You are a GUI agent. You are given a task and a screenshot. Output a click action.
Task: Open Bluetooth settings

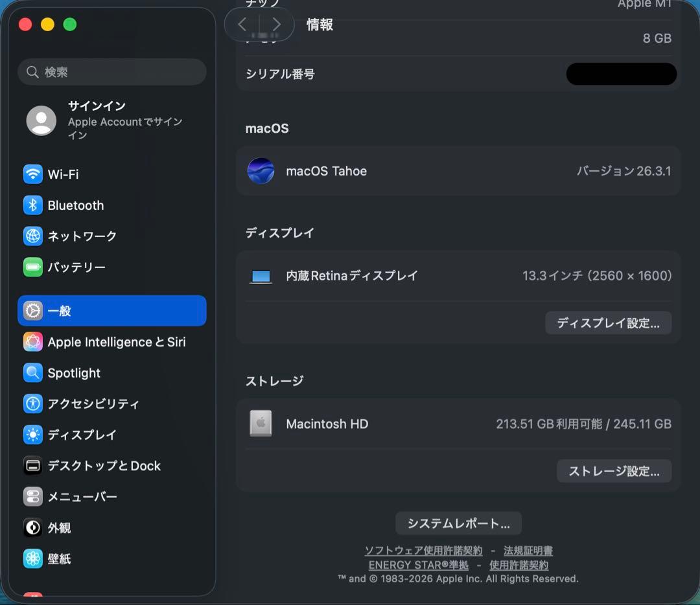[76, 205]
